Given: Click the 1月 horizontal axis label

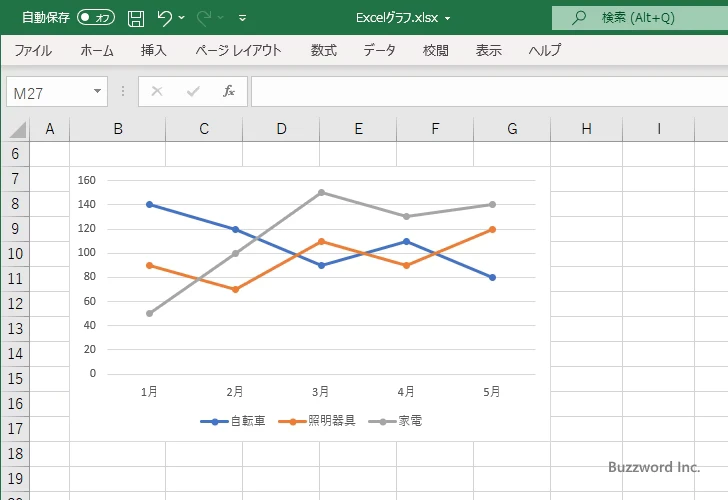Looking at the screenshot, I should 149,392.
